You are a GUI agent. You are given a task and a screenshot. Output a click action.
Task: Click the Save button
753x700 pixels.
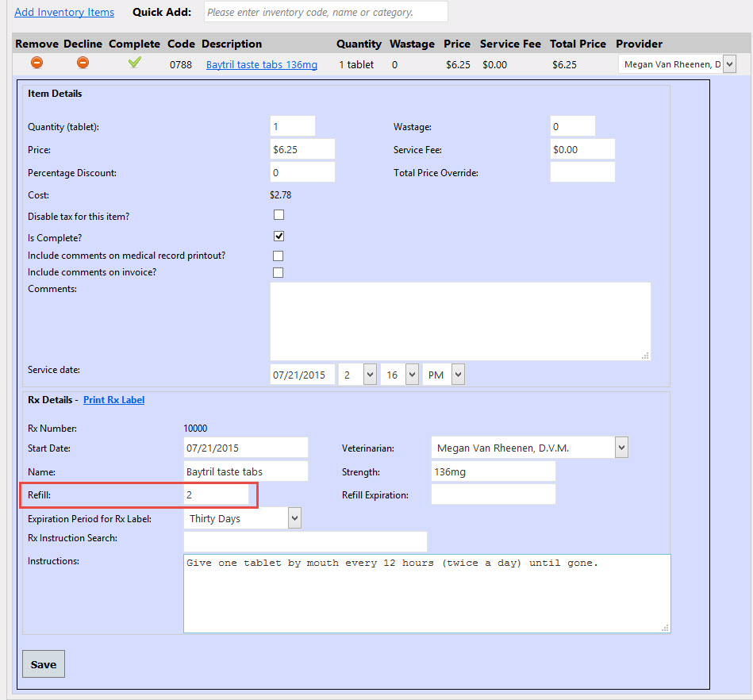(44, 664)
